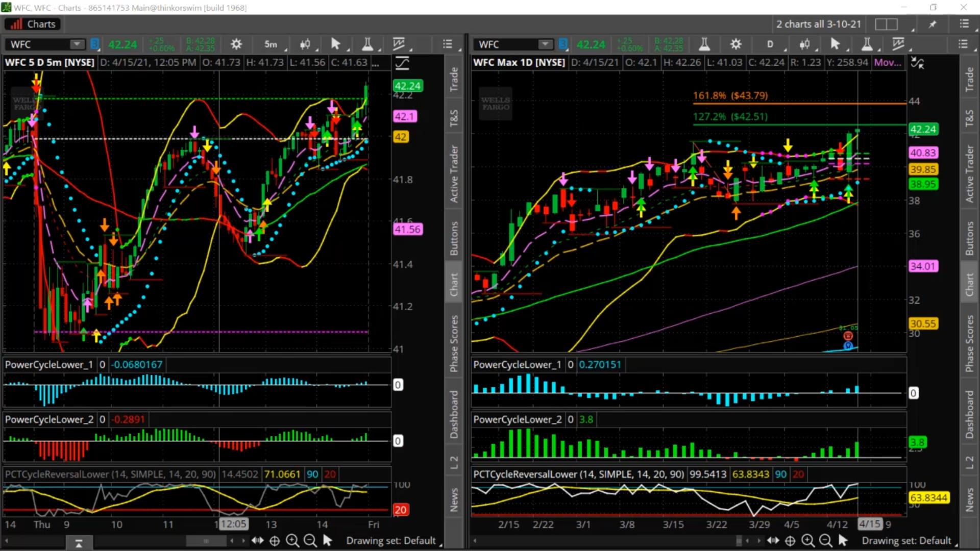
Task: Open right chart toolbar list menu
Action: point(963,44)
